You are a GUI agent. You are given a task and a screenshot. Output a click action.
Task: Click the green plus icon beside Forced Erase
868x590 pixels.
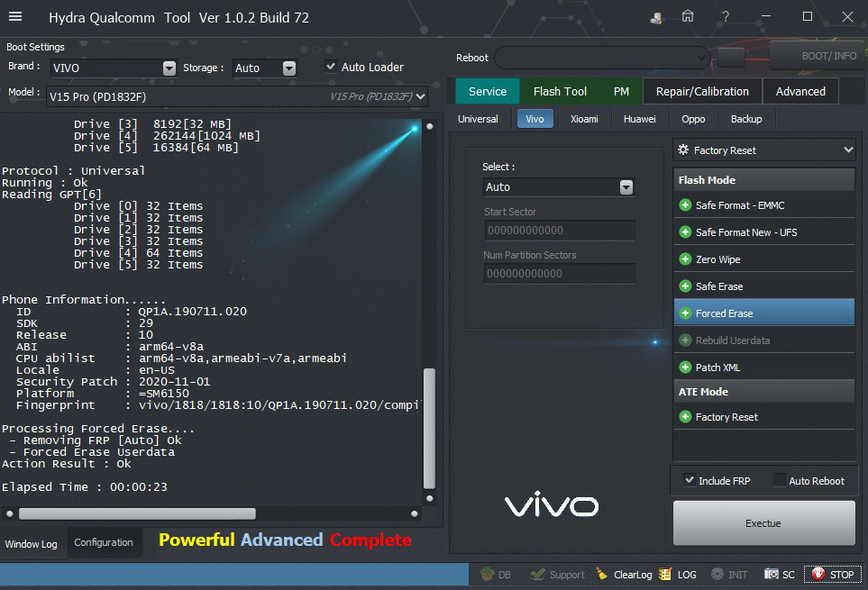685,313
